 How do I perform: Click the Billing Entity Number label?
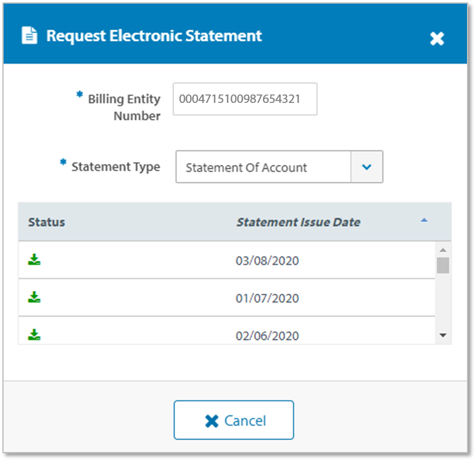click(x=124, y=107)
